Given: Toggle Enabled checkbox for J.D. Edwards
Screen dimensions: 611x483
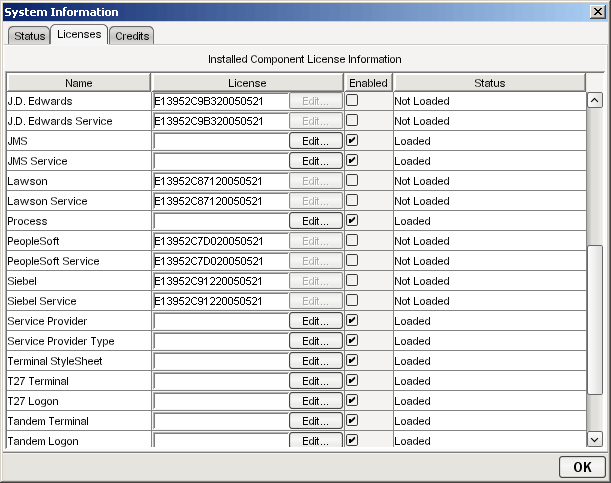Looking at the screenshot, I should tap(352, 100).
